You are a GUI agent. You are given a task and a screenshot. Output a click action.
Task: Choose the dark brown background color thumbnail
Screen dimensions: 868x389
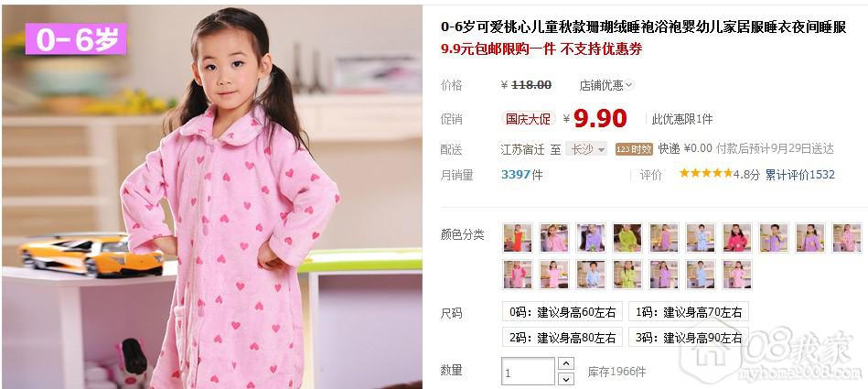pos(627,237)
